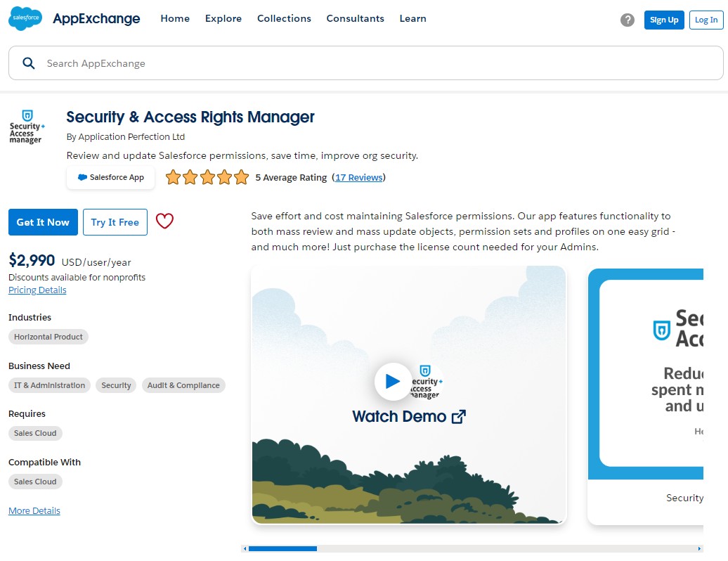Click Try It Free

tap(115, 221)
